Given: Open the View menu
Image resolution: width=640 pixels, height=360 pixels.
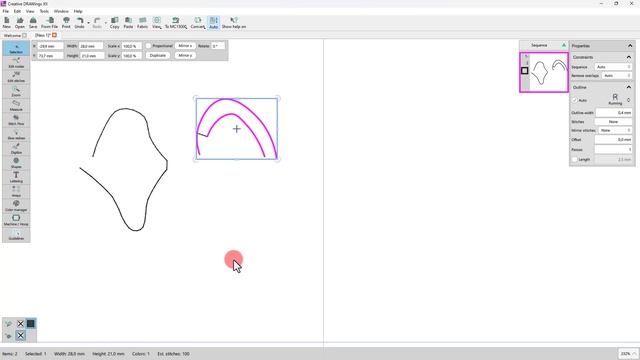Looking at the screenshot, I should coord(30,11).
